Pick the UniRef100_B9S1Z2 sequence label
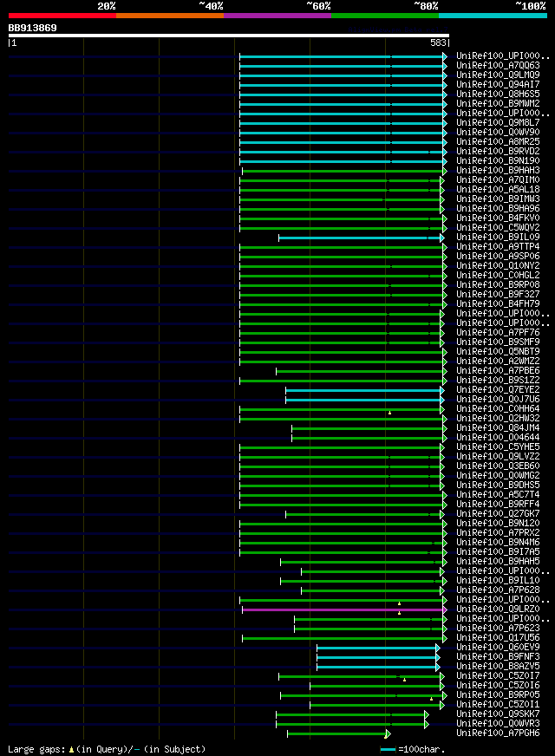This screenshot has height=756, width=555. (x=498, y=381)
